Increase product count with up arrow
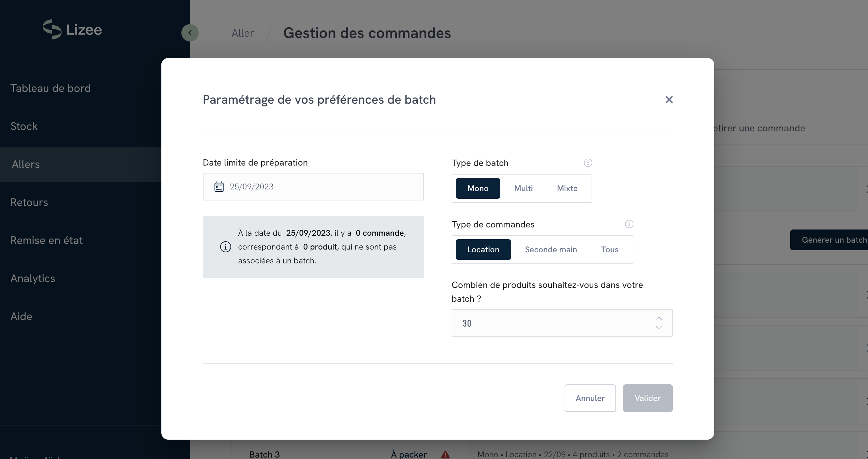The height and width of the screenshot is (459, 868). pos(659,318)
